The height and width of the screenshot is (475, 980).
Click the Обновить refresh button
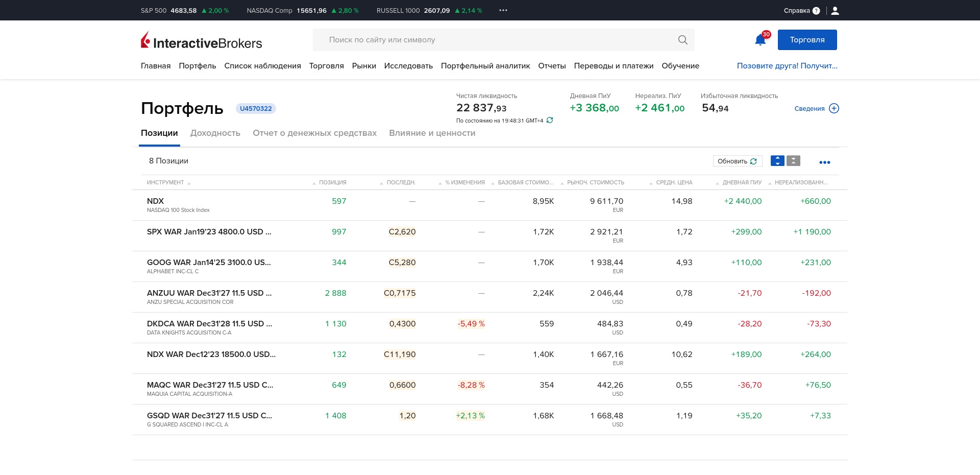737,161
